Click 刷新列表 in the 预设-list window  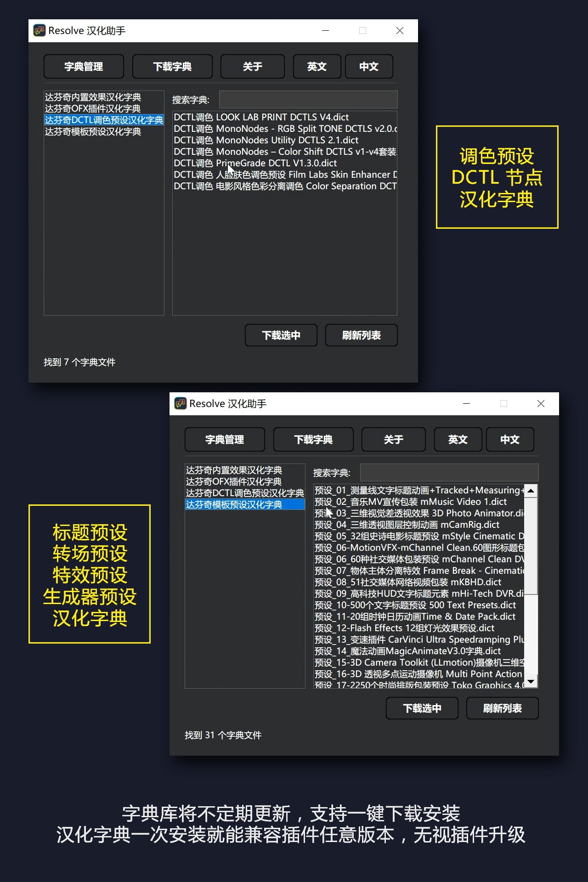[503, 708]
